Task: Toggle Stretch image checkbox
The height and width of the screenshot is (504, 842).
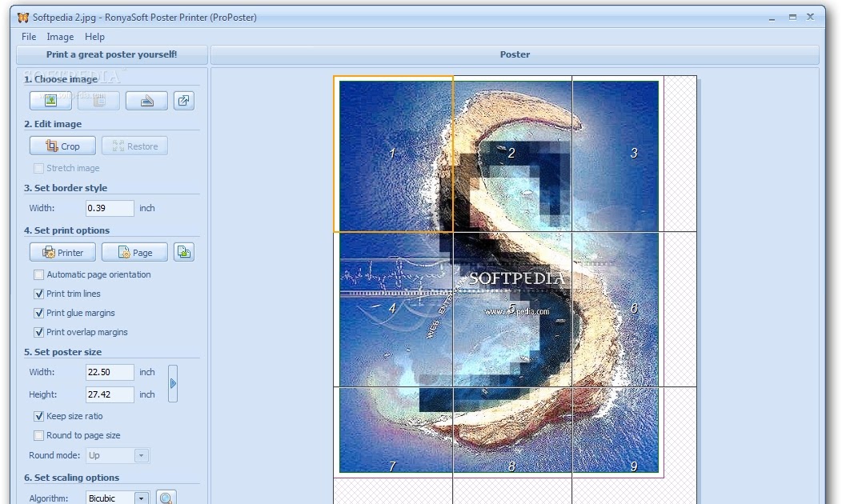Action: pyautogui.click(x=38, y=168)
